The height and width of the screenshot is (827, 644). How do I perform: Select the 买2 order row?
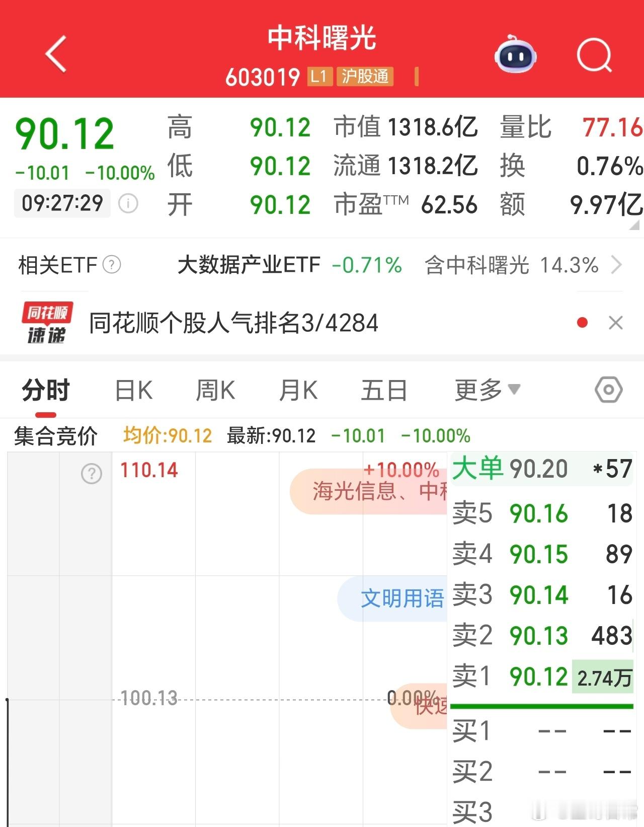tap(542, 772)
